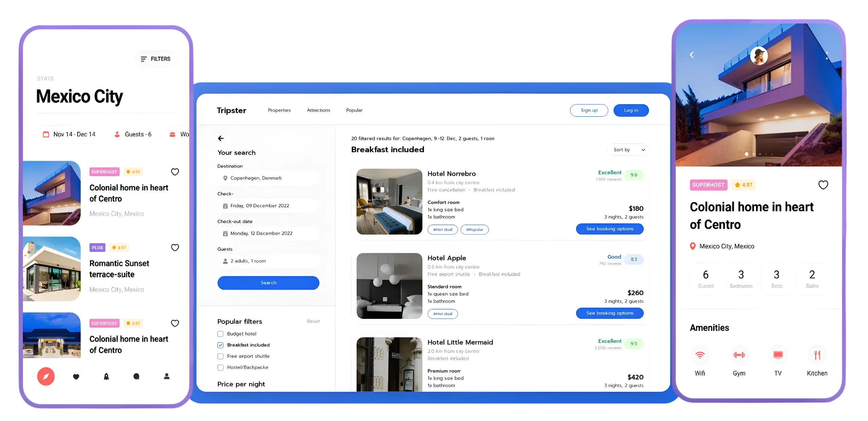See booking options for Hotel Apple
The height and width of the screenshot is (421, 868).
tap(610, 313)
